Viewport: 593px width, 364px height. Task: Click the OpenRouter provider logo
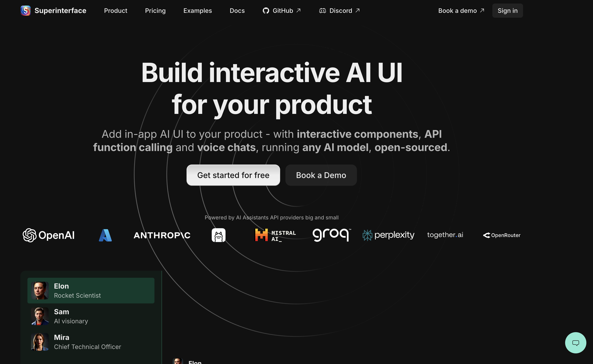click(x=501, y=235)
